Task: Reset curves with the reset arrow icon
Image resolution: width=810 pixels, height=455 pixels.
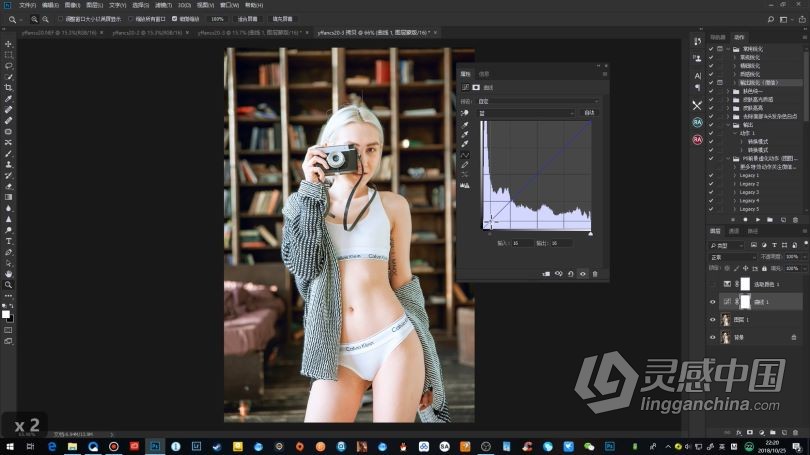Action: click(570, 273)
